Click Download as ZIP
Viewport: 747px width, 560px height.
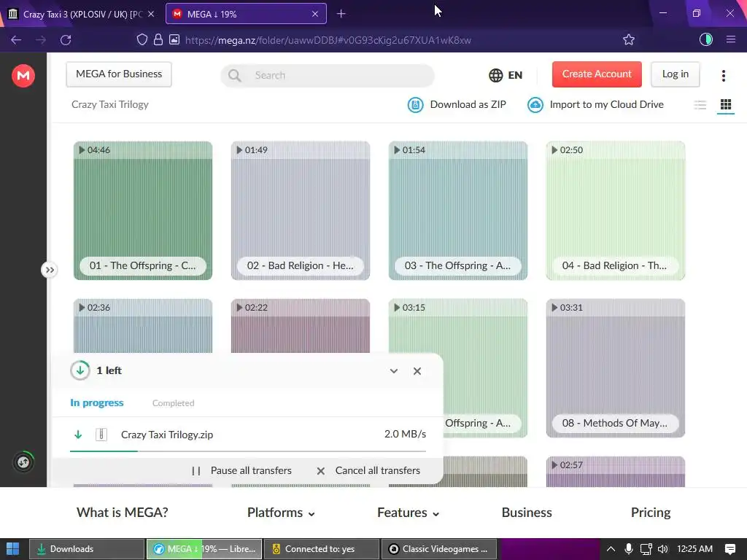[457, 104]
